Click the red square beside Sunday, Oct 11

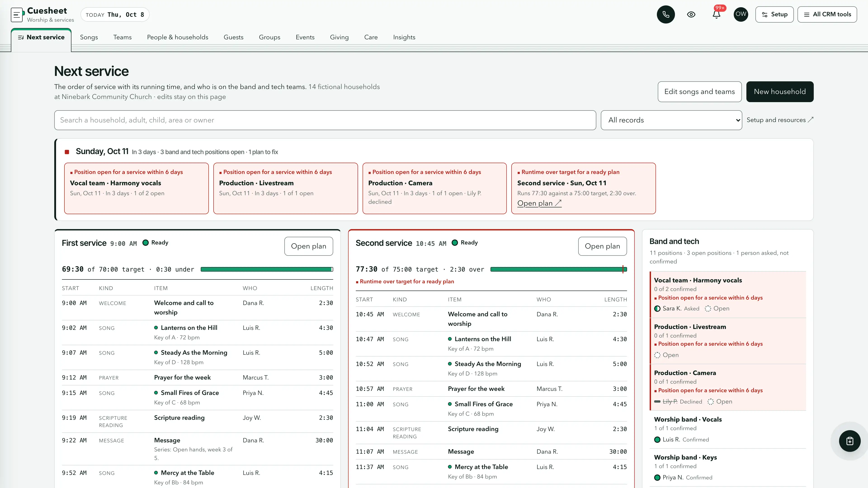67,152
